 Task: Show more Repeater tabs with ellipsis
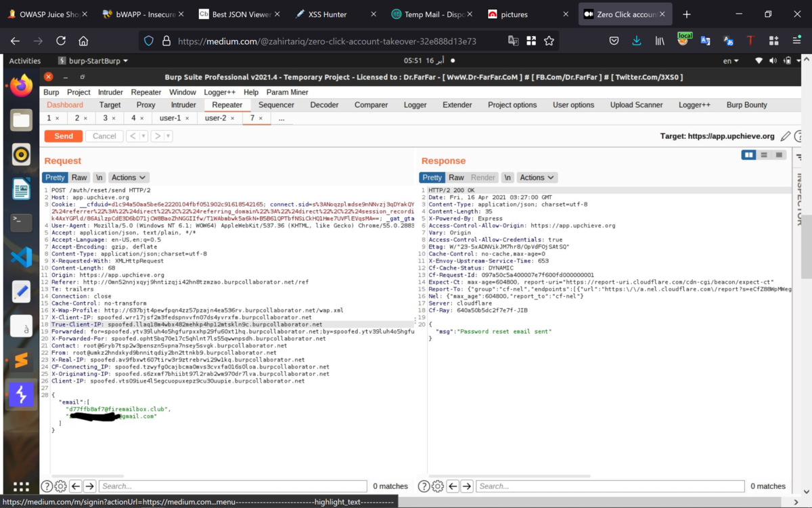click(x=281, y=118)
